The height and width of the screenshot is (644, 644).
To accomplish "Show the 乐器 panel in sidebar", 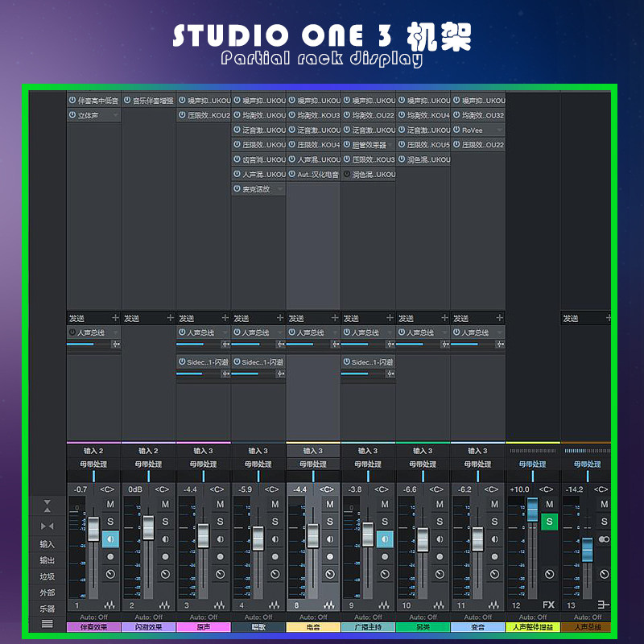I will coord(47,609).
